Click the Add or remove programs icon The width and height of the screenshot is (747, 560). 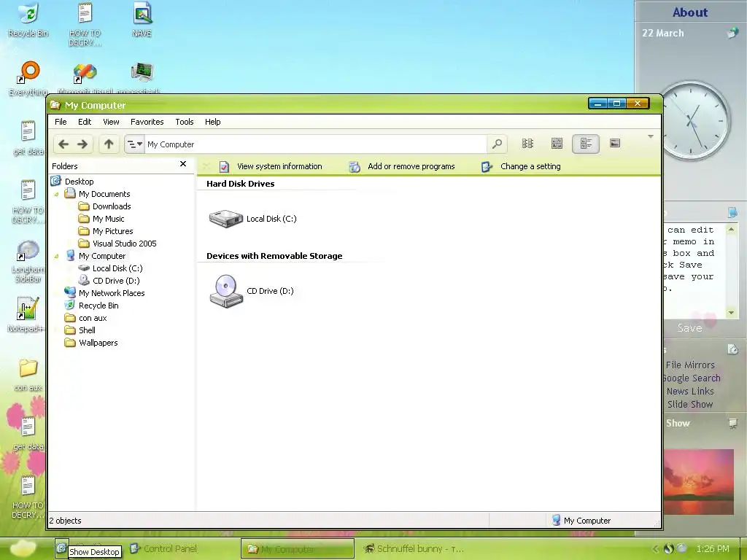(355, 167)
